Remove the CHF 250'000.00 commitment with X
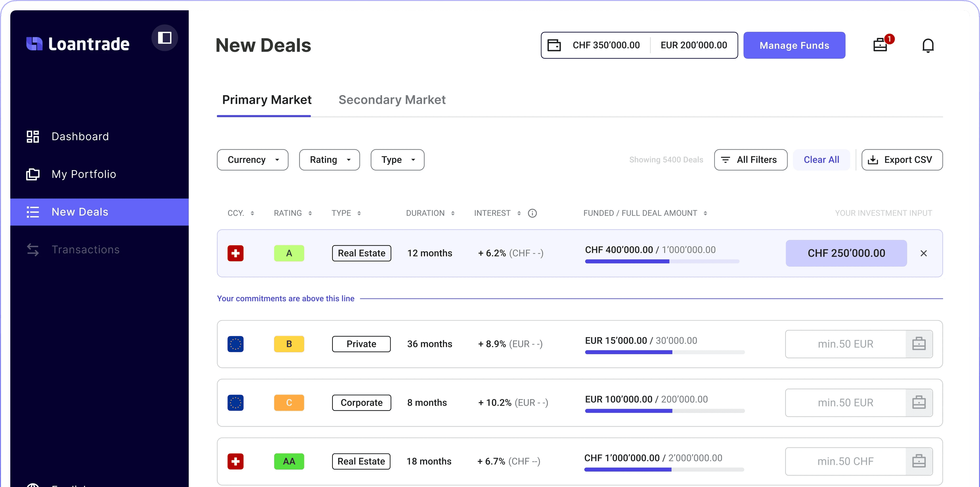Image resolution: width=980 pixels, height=487 pixels. 923,253
